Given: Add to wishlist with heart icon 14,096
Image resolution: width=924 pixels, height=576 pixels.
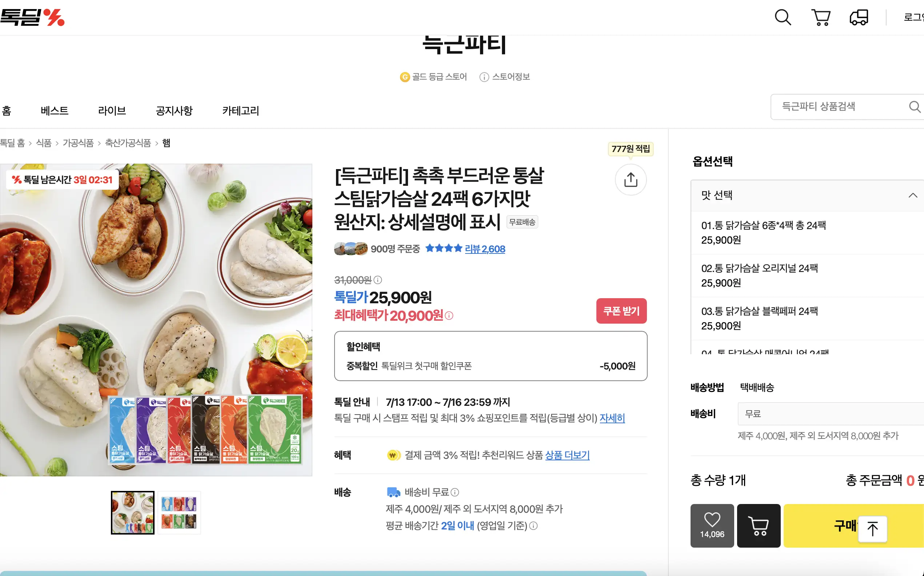Looking at the screenshot, I should pyautogui.click(x=712, y=526).
